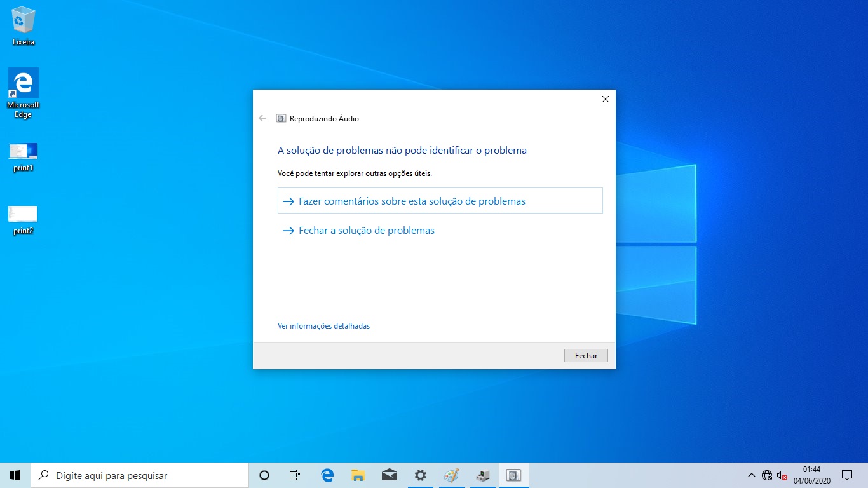Open 'Ver informações detalhadas'
Screen dimensions: 868x488
click(x=323, y=325)
